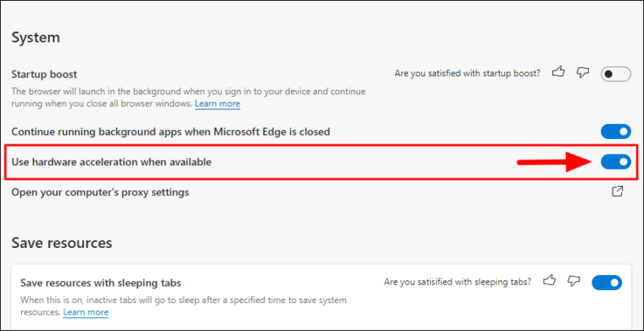Viewport: 644px width, 331px height.
Task: Click the external link icon for proxy settings
Action: [618, 191]
